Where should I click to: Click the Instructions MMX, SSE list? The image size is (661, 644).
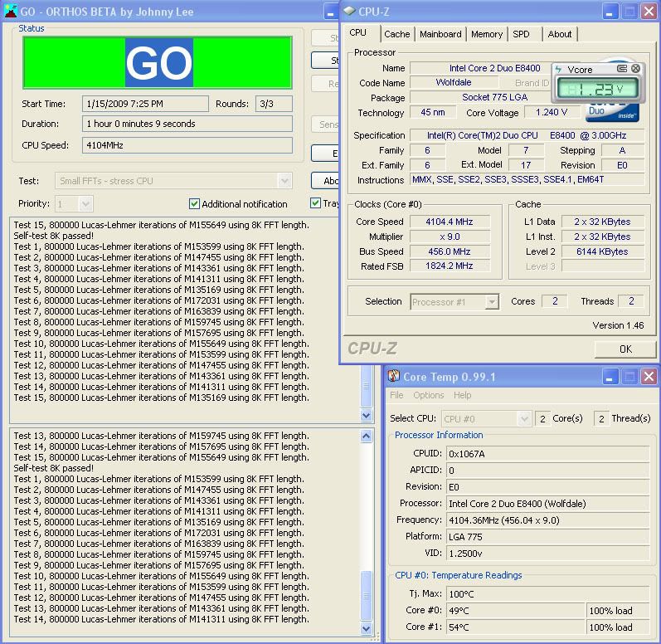click(527, 179)
